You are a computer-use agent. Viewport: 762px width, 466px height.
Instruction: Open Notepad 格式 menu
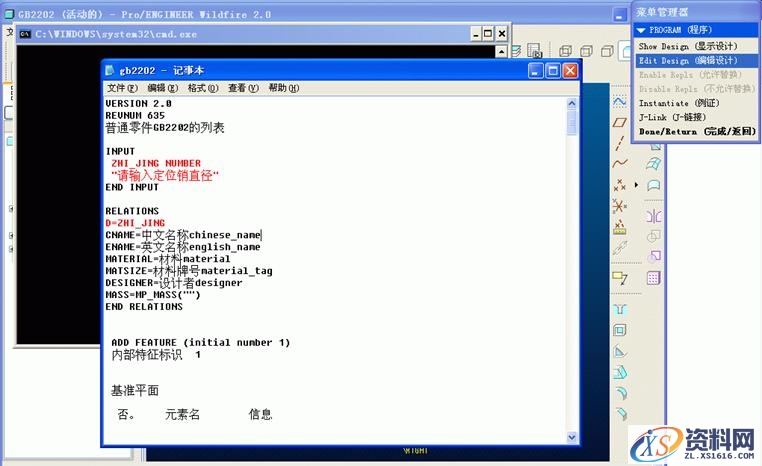[203, 88]
